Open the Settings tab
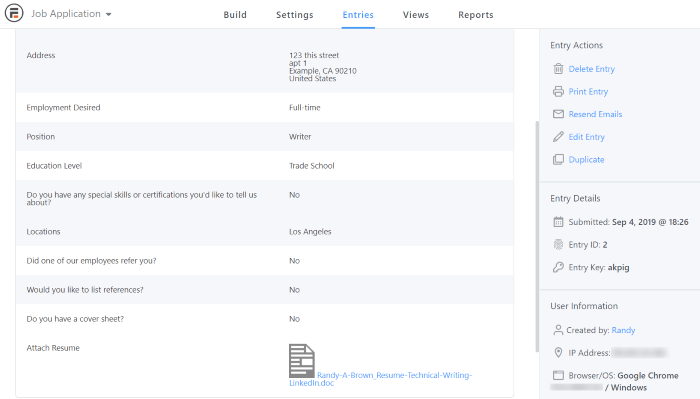The image size is (700, 399). tap(295, 15)
